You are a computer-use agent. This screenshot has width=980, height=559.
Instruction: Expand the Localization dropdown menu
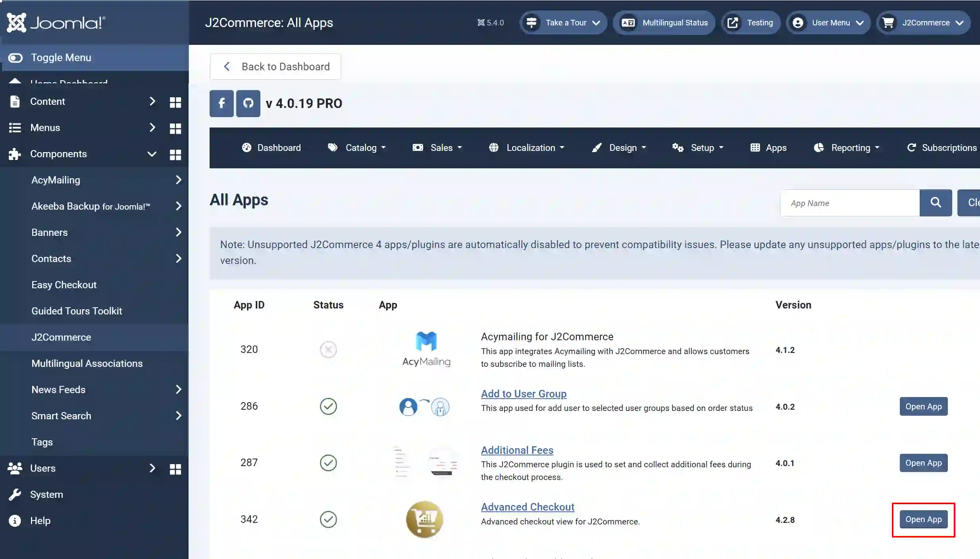526,148
